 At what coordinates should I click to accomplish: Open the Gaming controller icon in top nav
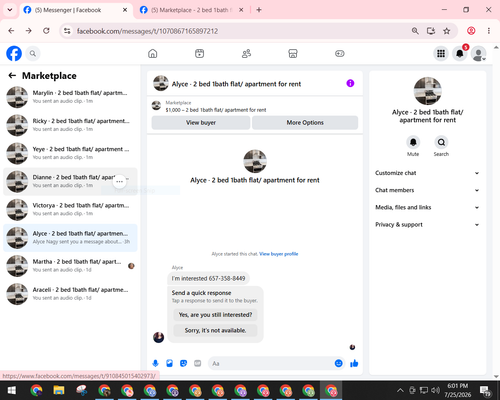click(340, 53)
